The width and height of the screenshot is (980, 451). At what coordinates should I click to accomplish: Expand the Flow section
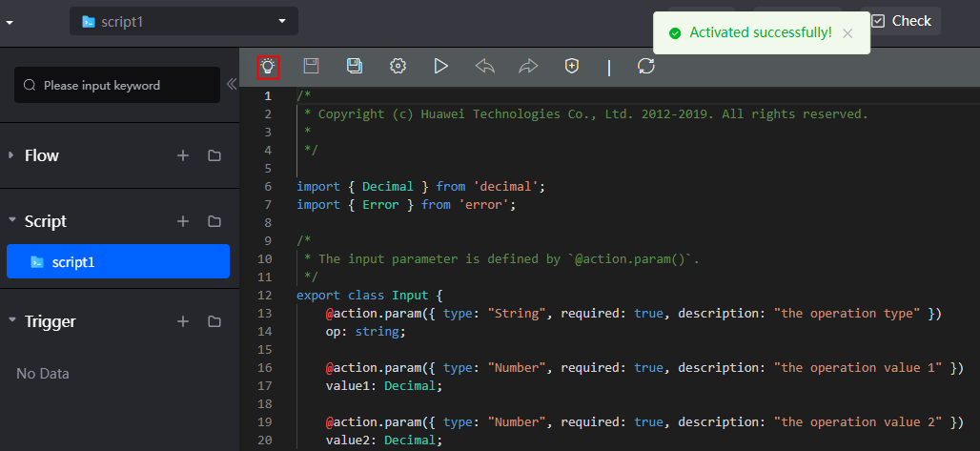pyautogui.click(x=11, y=155)
